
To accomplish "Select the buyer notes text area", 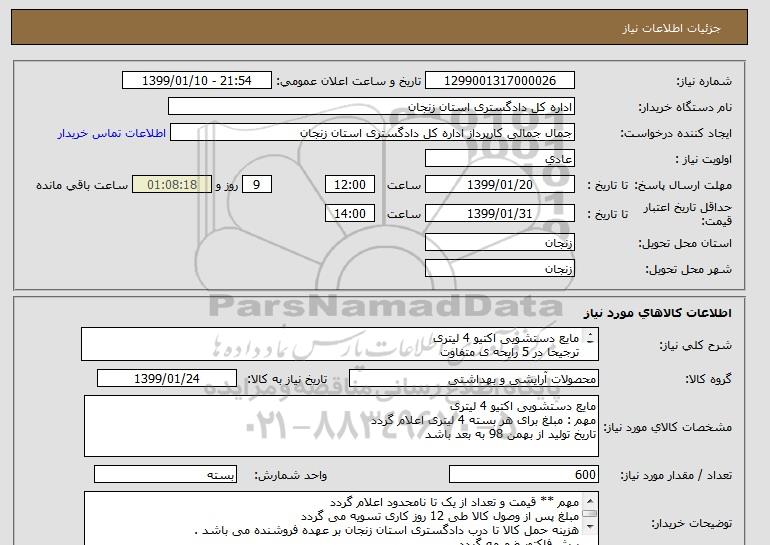I will (x=341, y=518).
